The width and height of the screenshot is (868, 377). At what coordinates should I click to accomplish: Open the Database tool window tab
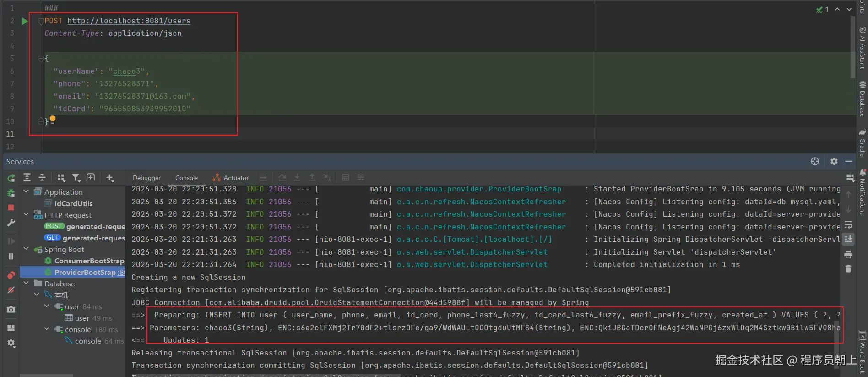pos(863,99)
